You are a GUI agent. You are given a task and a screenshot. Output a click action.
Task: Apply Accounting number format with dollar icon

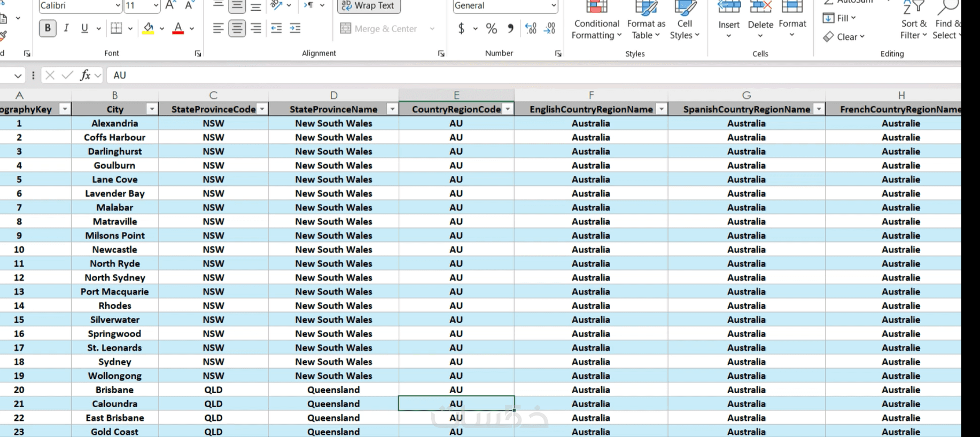tap(461, 28)
